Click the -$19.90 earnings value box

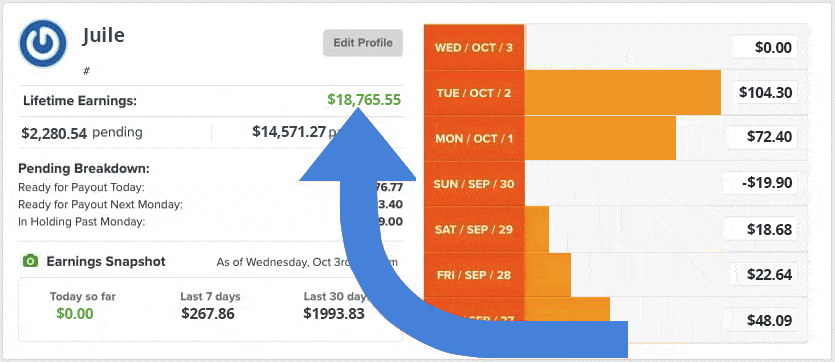tap(760, 184)
